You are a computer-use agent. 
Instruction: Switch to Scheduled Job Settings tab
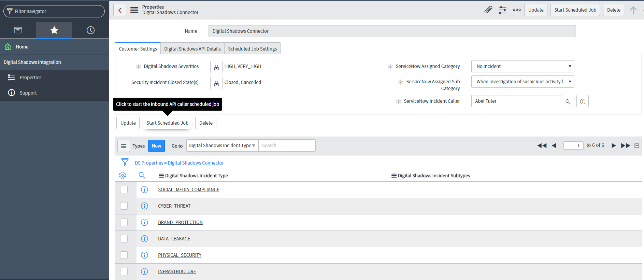(x=253, y=49)
